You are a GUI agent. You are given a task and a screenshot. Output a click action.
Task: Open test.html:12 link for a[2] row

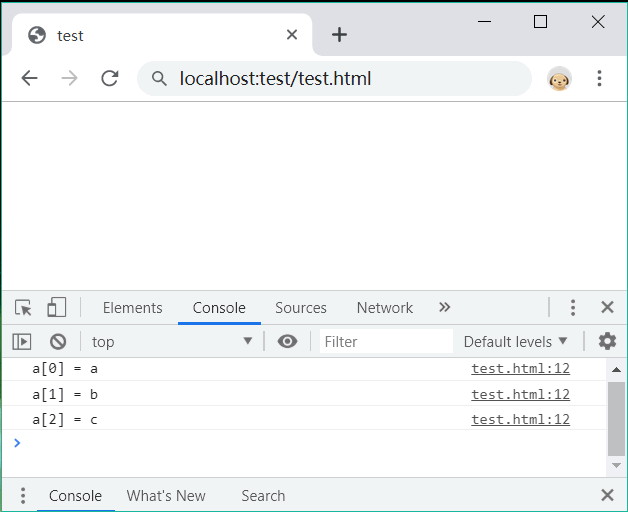(x=520, y=419)
